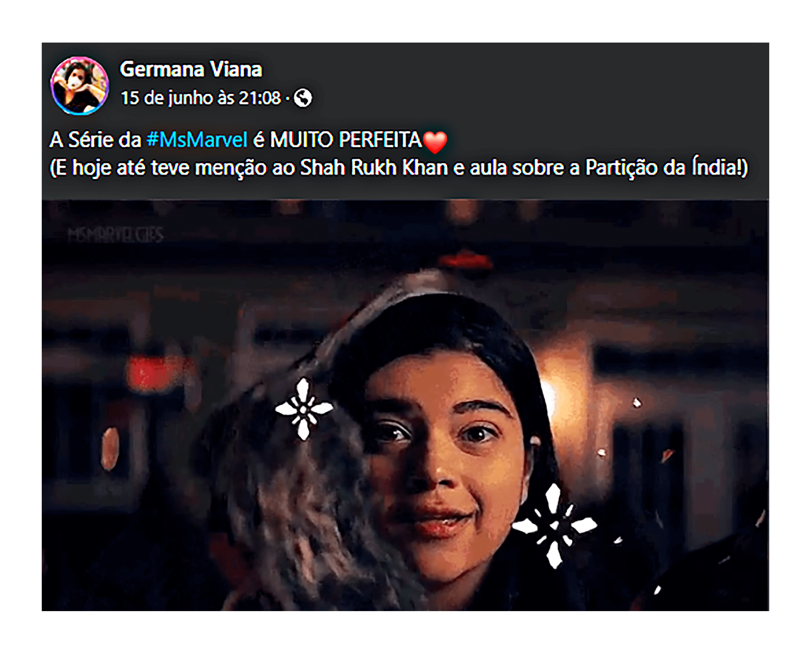Click the Shah Rukh Khan mention in the text

point(374,168)
